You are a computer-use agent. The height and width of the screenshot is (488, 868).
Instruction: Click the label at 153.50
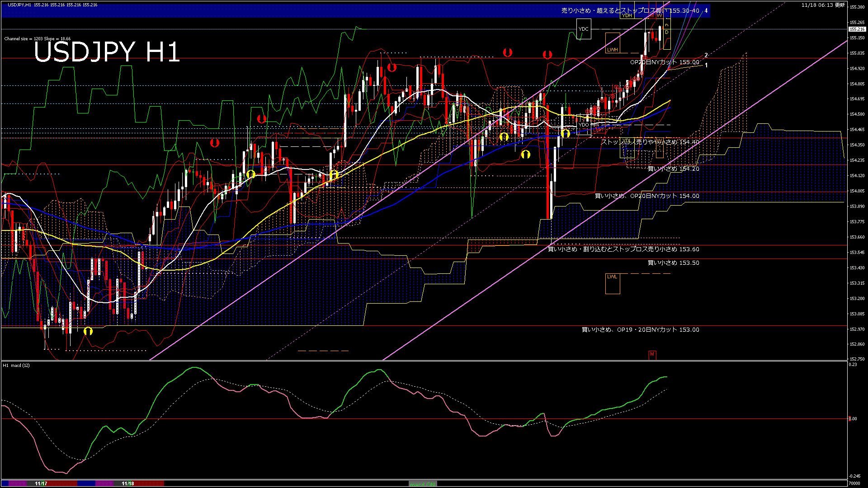tap(673, 263)
